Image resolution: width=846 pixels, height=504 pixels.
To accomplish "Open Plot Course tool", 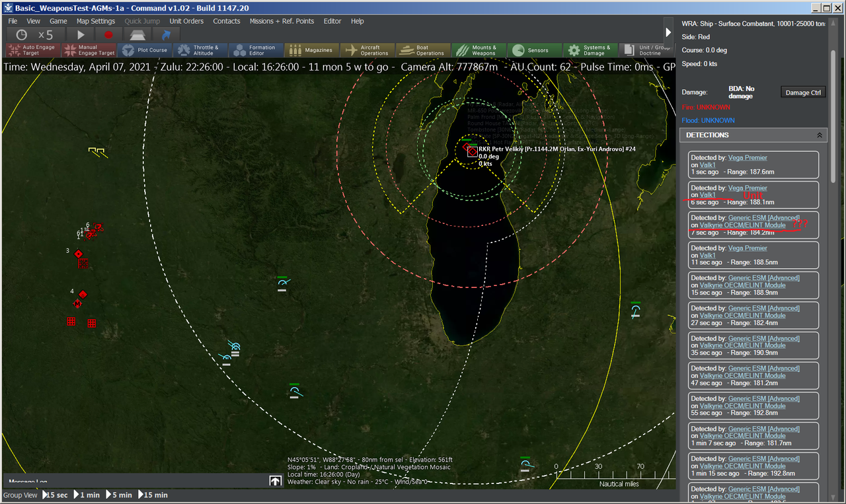I will 145,50.
